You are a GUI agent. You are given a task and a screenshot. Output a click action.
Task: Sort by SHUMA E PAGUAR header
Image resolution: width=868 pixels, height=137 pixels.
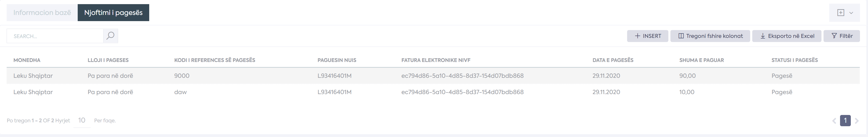[702, 60]
